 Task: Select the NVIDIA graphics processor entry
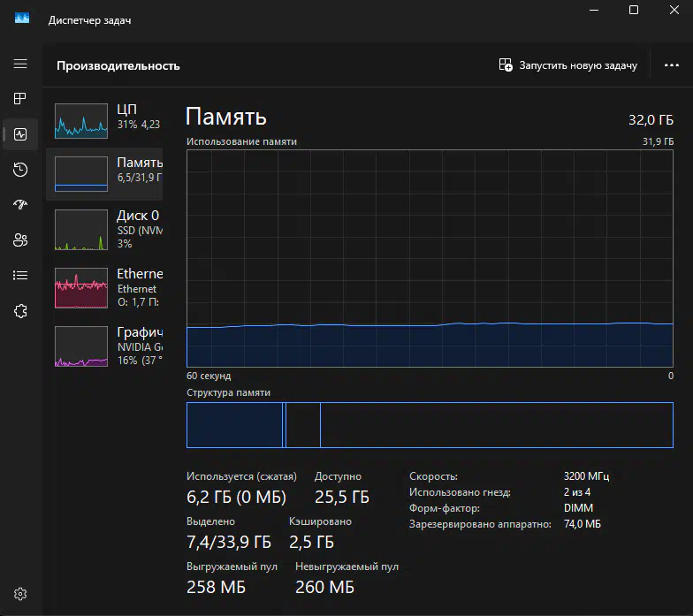point(104,346)
